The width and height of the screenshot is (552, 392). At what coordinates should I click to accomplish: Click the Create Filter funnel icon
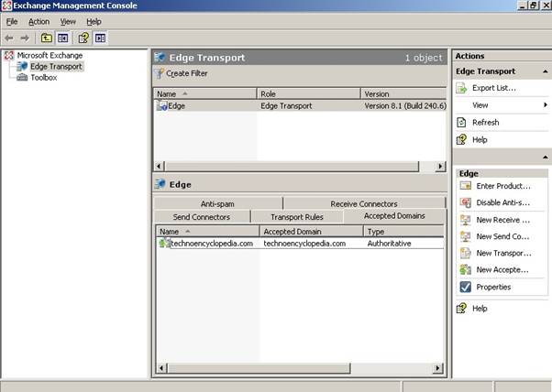click(160, 73)
